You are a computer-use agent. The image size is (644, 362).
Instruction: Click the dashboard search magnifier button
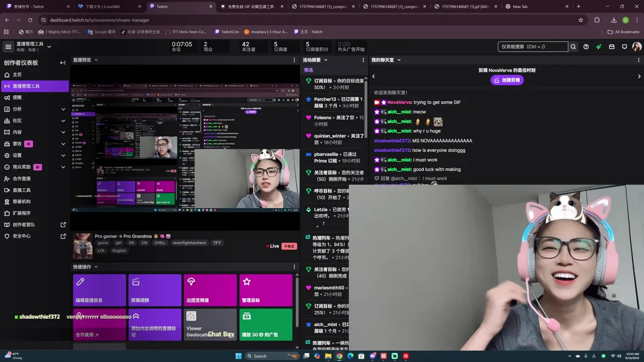[x=573, y=46]
